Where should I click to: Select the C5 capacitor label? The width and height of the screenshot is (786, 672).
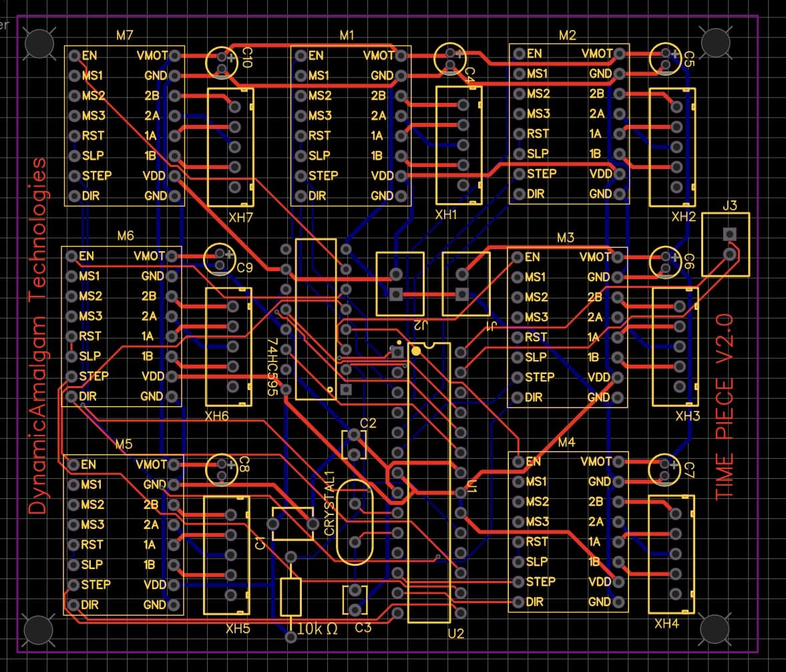click(x=689, y=59)
